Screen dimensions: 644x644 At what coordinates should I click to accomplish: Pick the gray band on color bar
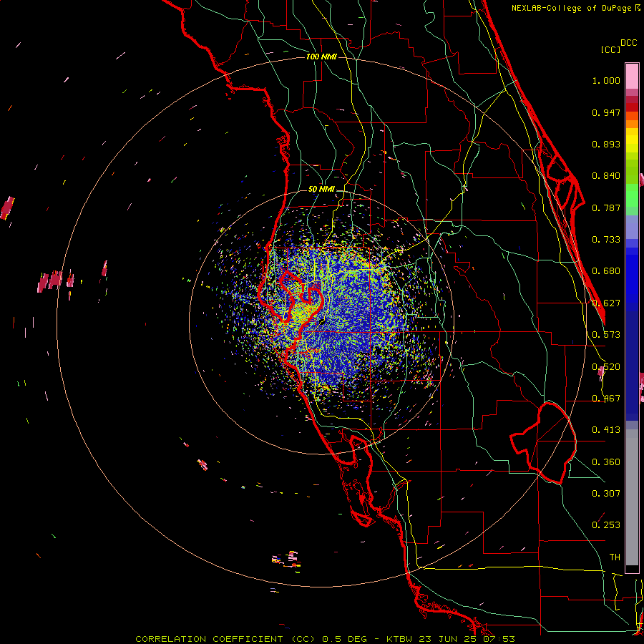(632, 497)
